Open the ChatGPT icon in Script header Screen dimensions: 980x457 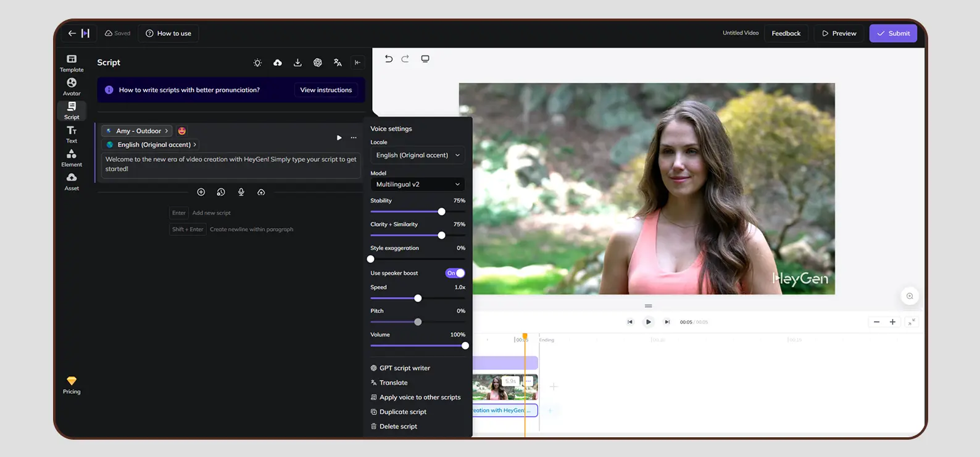pos(317,62)
